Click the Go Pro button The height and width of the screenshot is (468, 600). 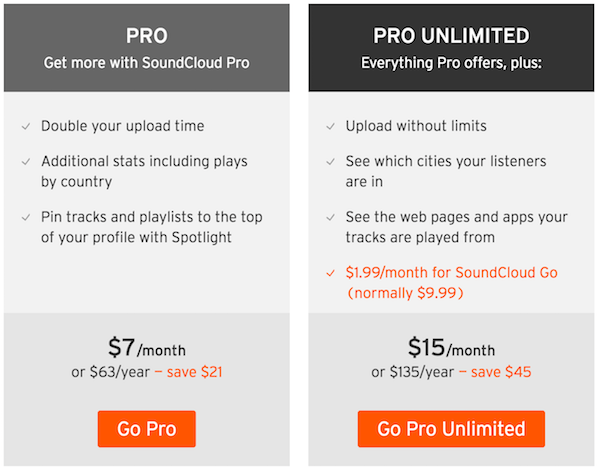[147, 429]
